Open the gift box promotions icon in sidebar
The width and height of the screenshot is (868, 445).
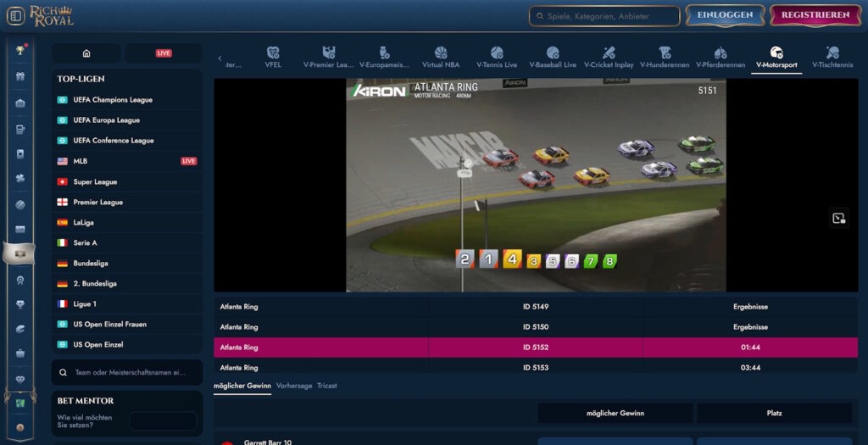(20, 77)
